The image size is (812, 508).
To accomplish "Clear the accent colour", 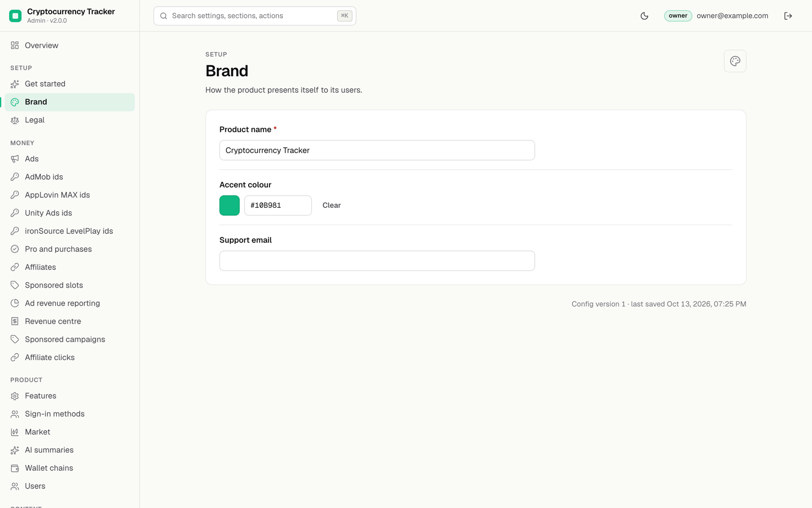I will (x=331, y=205).
